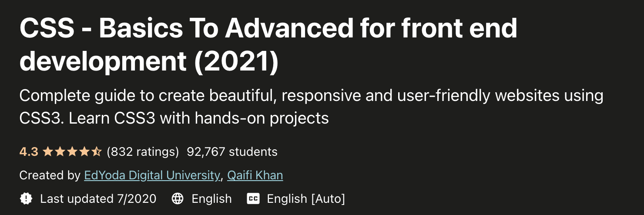Image resolution: width=644 pixels, height=215 pixels.
Task: Select the first rating star
Action: coord(48,151)
